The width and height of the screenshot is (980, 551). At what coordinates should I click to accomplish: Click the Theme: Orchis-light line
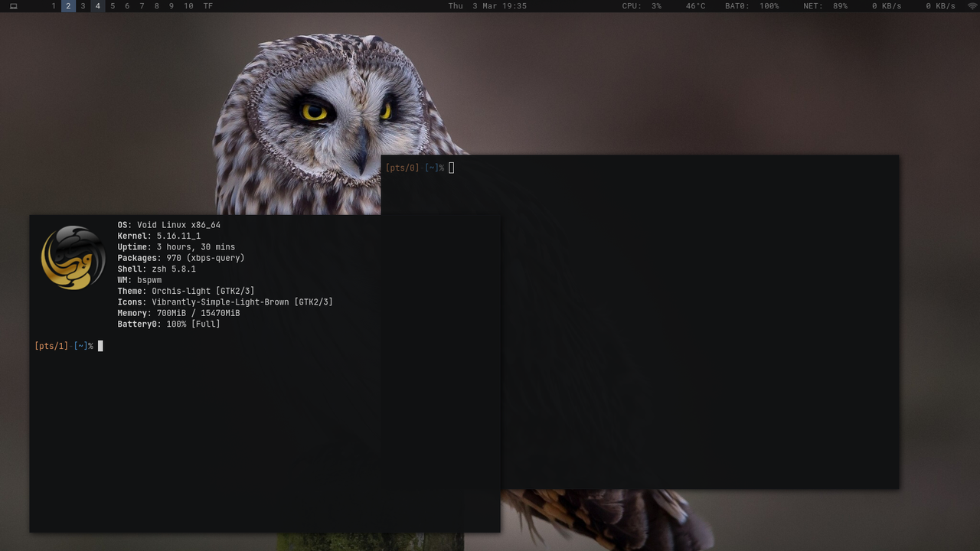(186, 291)
